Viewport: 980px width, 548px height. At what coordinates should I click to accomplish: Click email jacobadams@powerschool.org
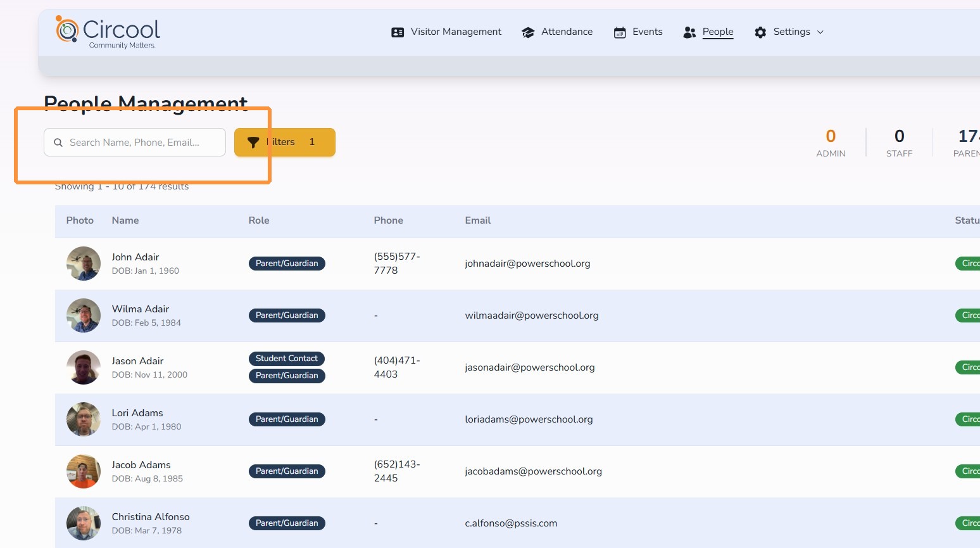(x=533, y=471)
